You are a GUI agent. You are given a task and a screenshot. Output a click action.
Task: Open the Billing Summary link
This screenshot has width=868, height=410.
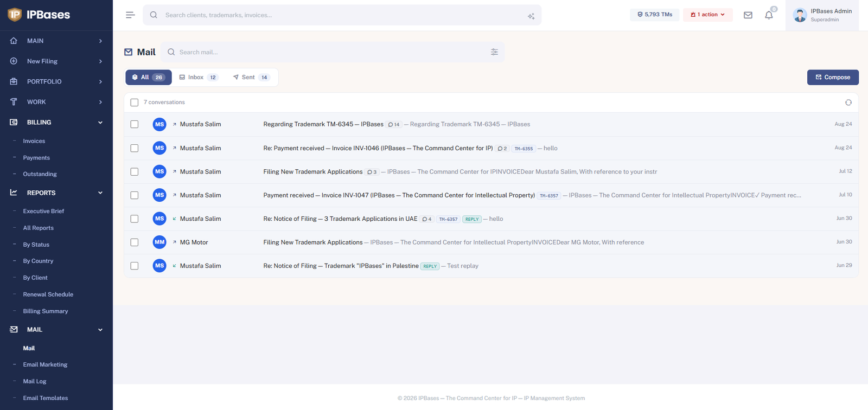[x=46, y=311]
